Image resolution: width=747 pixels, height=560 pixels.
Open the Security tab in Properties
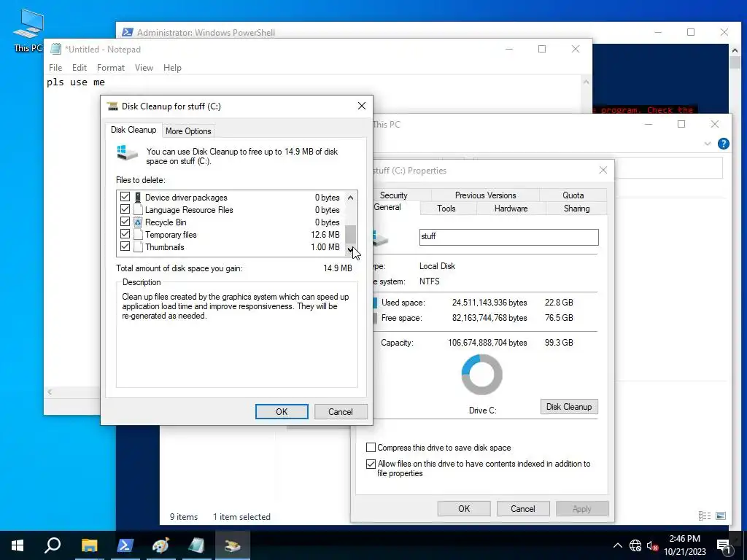pos(393,195)
